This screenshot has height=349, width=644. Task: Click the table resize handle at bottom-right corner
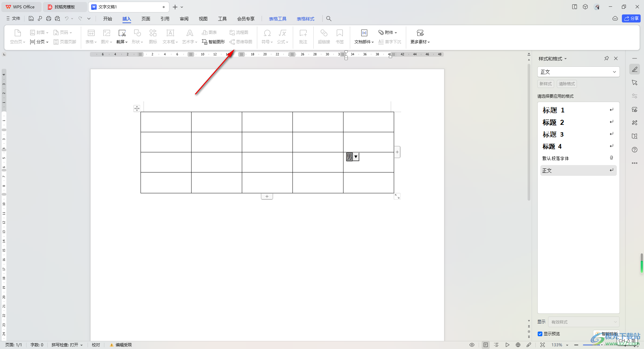tap(397, 196)
